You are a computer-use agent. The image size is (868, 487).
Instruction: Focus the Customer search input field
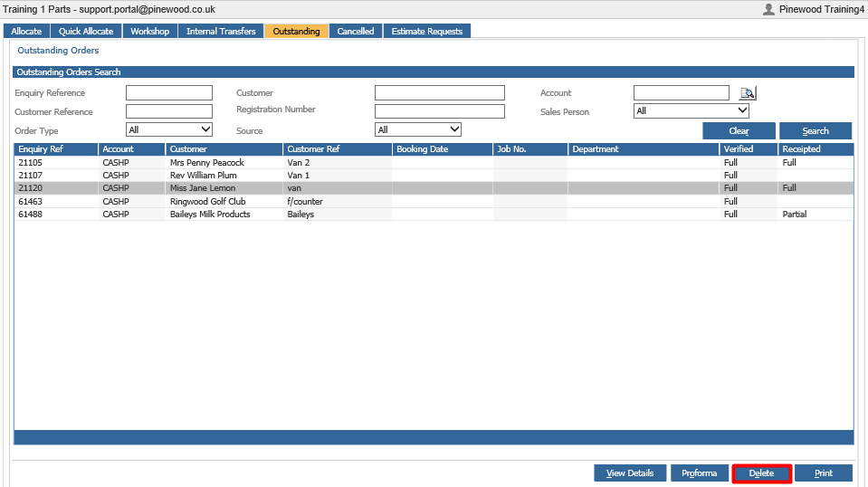point(440,92)
